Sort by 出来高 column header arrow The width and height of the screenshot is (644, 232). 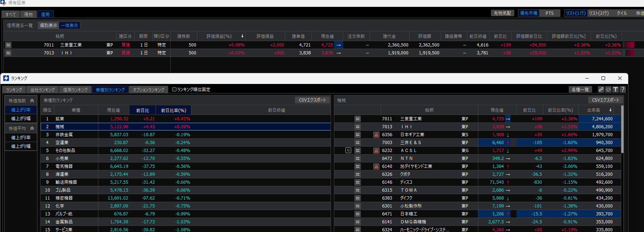pos(610,110)
